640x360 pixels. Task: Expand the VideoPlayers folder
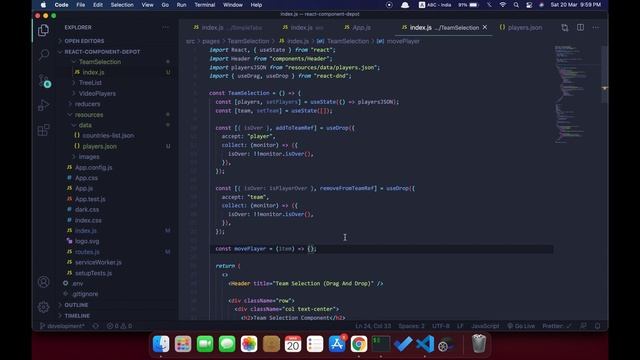[x=97, y=93]
